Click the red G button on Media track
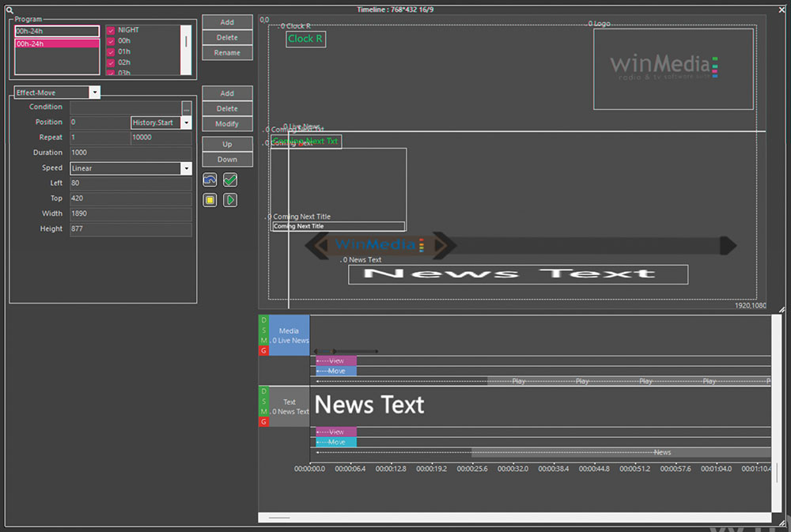This screenshot has width=791, height=532. click(263, 350)
